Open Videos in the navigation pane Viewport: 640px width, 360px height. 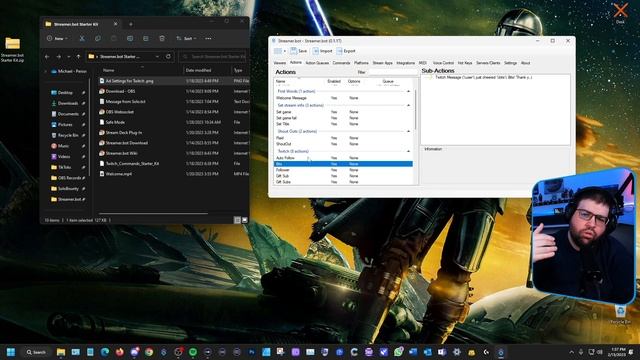tap(64, 156)
